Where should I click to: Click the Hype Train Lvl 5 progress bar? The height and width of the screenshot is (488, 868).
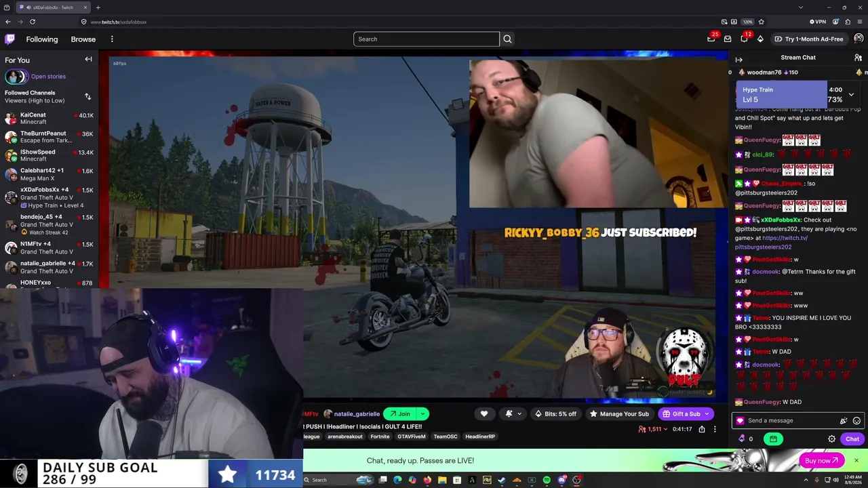tap(781, 94)
